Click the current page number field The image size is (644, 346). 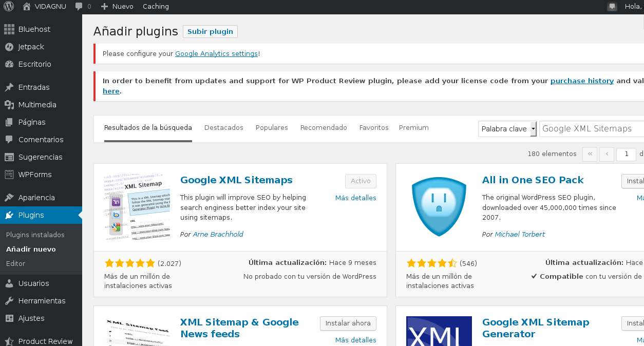[627, 153]
